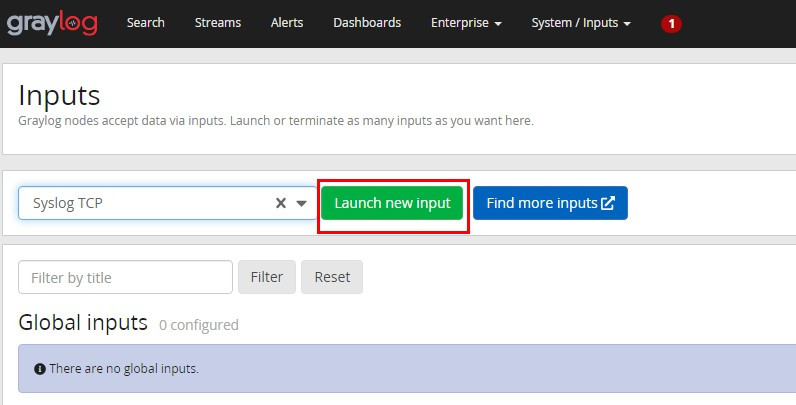Click the 'Global inputs' heading

(83, 323)
